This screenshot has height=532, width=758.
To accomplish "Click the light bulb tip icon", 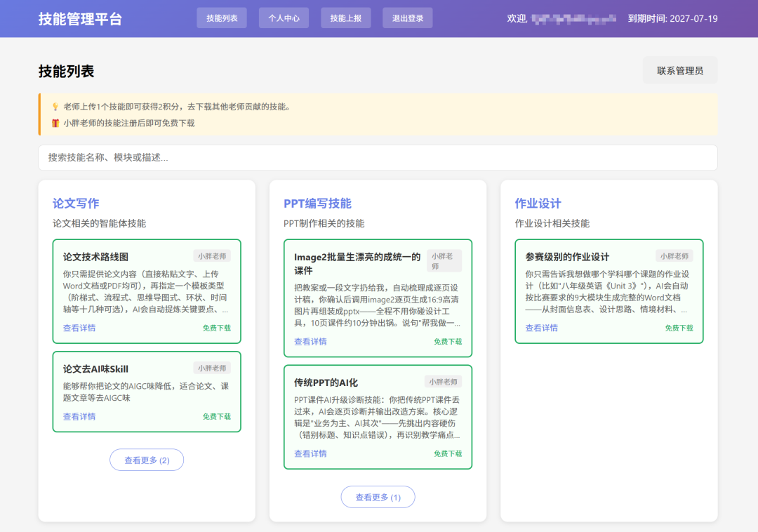I will click(55, 107).
